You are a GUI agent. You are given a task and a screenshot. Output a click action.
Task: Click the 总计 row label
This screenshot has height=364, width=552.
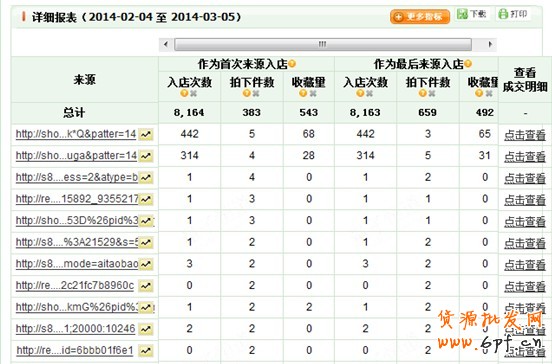pos(74,113)
